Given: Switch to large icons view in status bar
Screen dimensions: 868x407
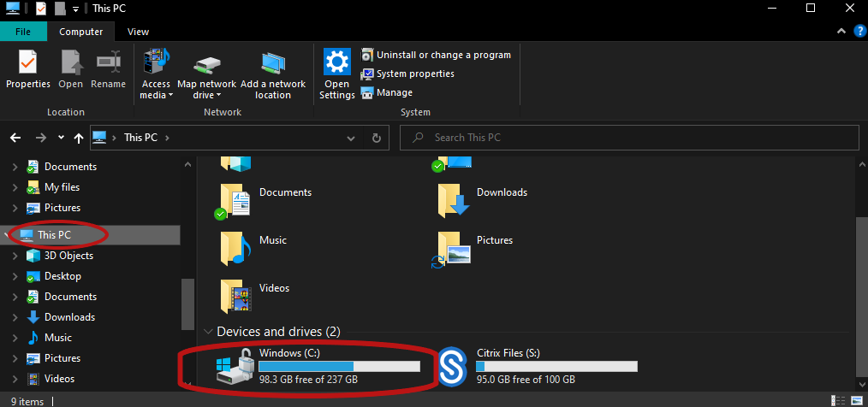Looking at the screenshot, I should point(856,400).
